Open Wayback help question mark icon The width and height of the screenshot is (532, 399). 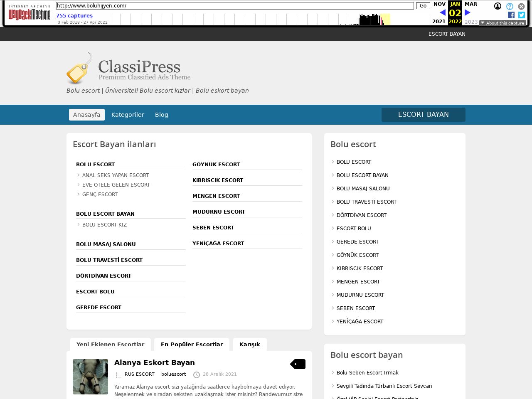click(x=510, y=6)
